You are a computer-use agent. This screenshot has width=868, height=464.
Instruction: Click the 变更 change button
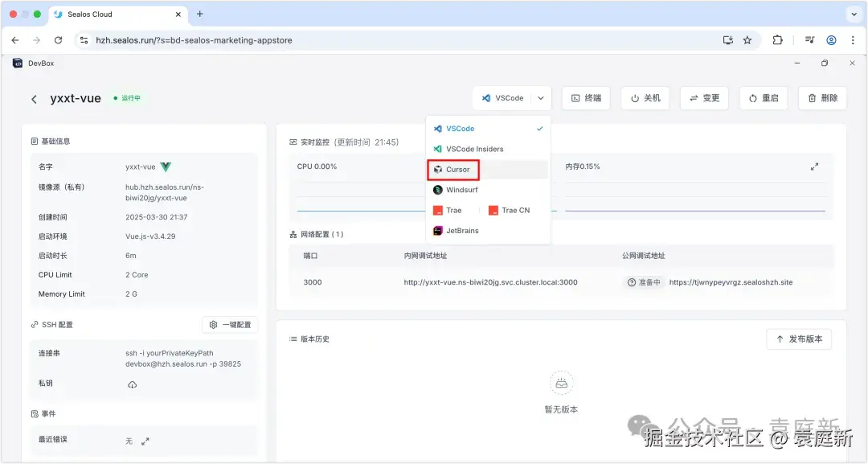tap(704, 98)
